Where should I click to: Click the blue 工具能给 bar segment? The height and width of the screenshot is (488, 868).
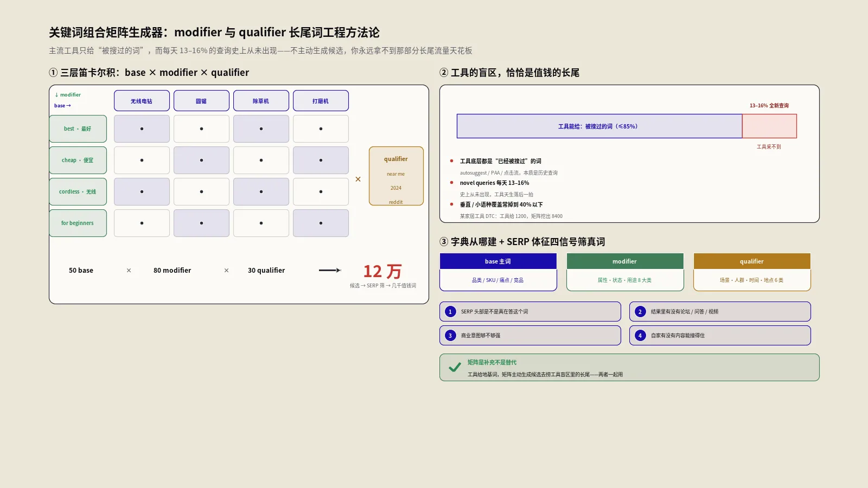click(x=599, y=126)
